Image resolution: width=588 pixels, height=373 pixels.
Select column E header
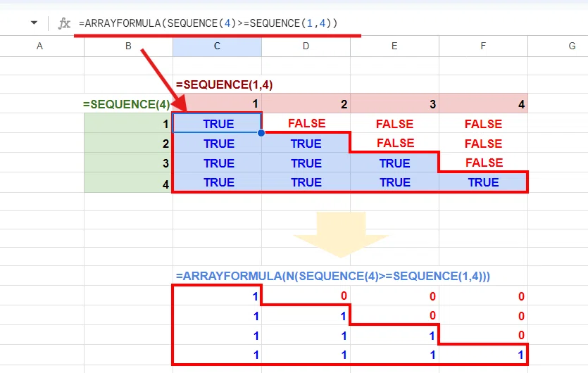394,46
